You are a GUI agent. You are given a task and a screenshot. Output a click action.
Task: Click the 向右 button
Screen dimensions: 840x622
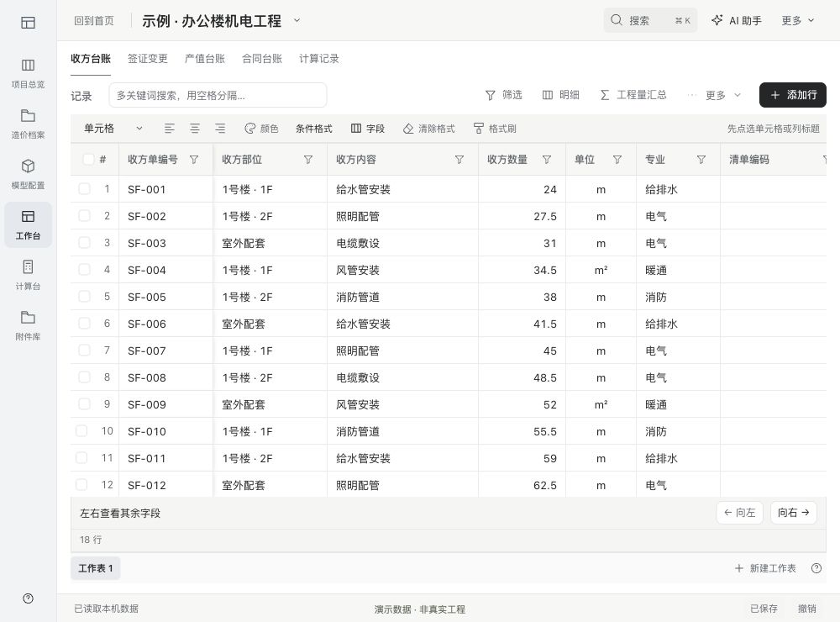tap(794, 513)
